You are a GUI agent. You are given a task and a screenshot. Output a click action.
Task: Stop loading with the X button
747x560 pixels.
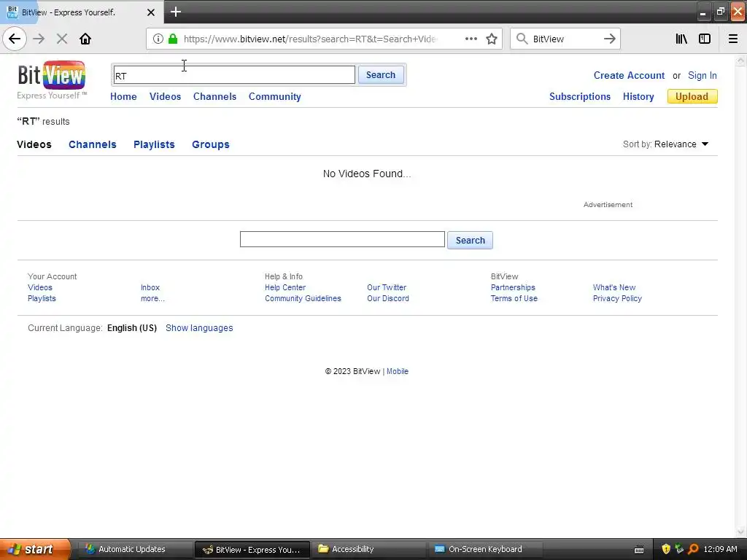[62, 39]
